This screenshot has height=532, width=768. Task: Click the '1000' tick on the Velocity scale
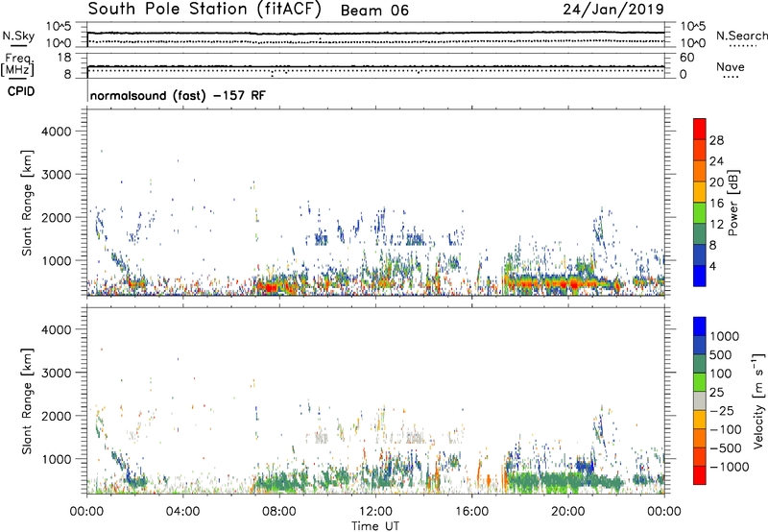pos(724,336)
